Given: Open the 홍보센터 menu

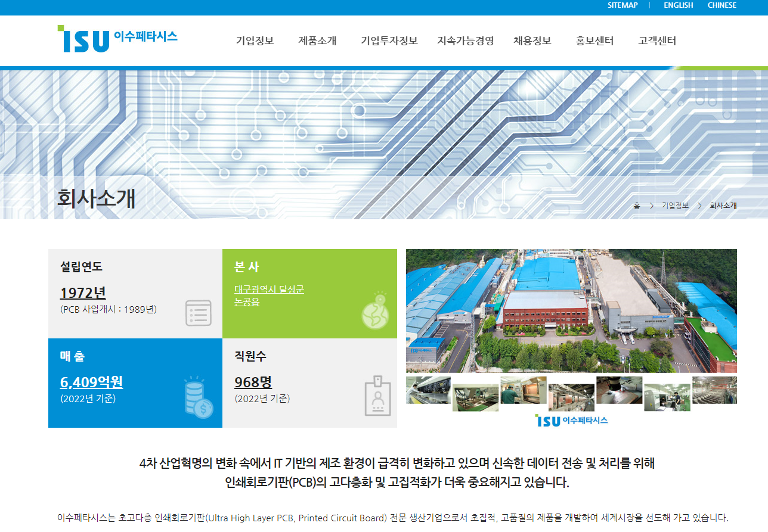Looking at the screenshot, I should pyautogui.click(x=594, y=41).
